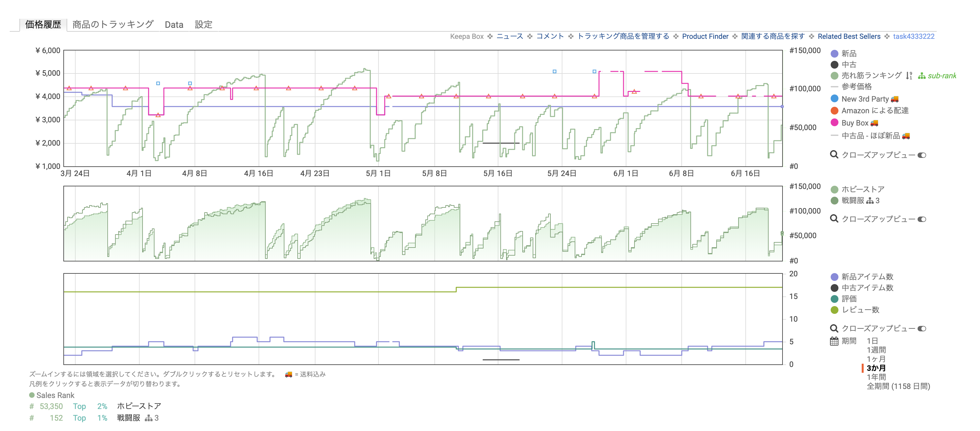
Task: Toggle Amazon による配達 legend dot
Action: coord(834,110)
